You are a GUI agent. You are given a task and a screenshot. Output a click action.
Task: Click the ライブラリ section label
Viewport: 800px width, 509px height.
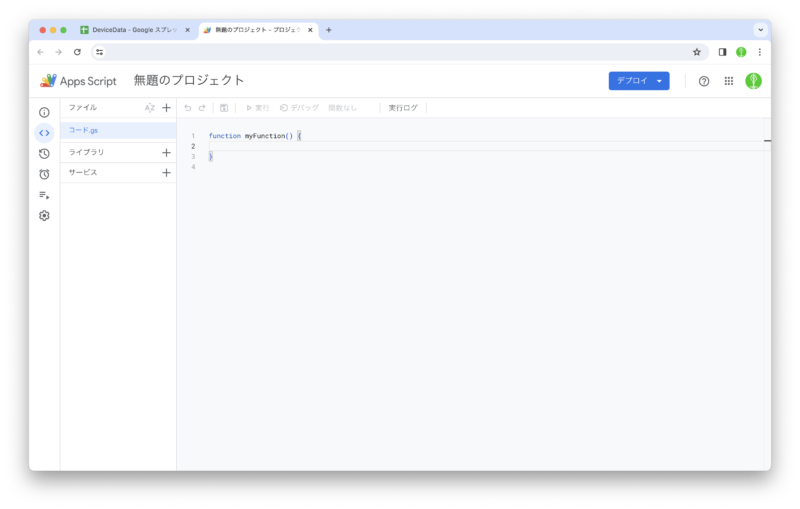point(86,152)
